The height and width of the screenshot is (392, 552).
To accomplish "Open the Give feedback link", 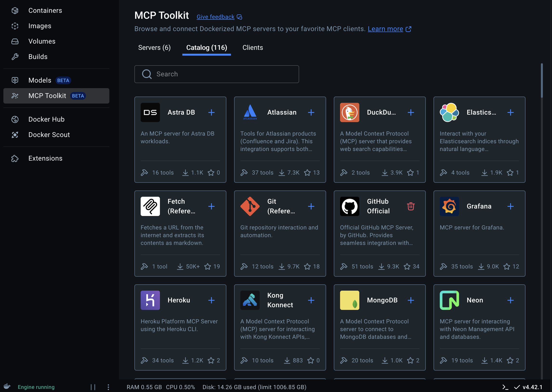I will pyautogui.click(x=215, y=17).
